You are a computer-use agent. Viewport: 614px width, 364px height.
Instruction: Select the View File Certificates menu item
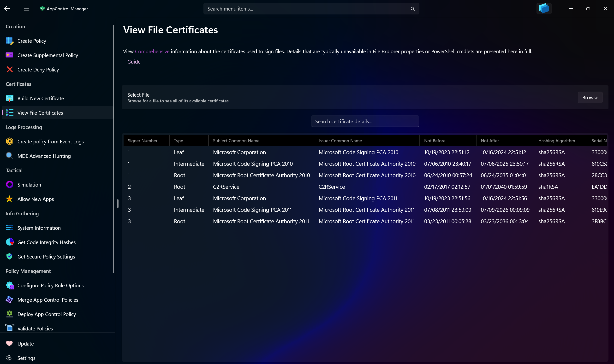coord(40,113)
